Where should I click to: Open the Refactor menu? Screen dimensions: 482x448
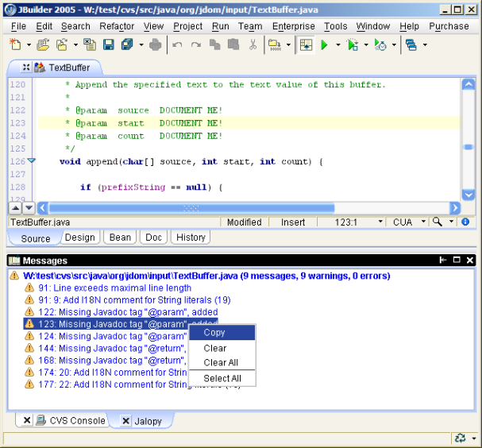point(117,26)
